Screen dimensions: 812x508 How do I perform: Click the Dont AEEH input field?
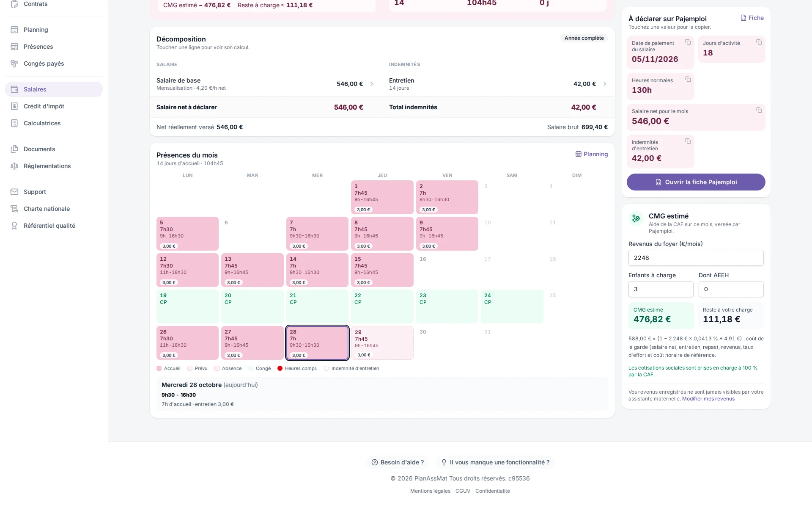731,289
